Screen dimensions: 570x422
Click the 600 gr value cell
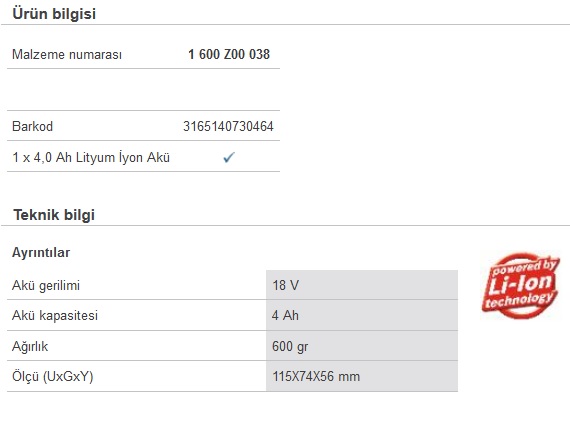[362, 346]
